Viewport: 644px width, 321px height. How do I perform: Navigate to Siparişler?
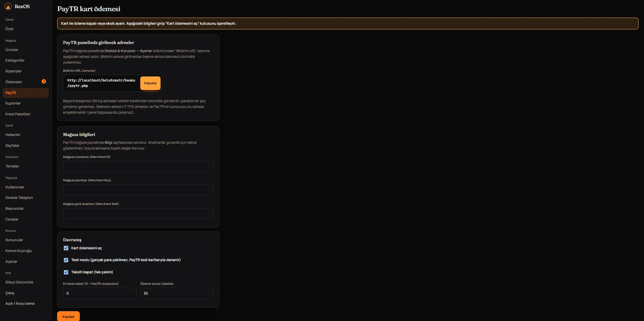coord(26,71)
